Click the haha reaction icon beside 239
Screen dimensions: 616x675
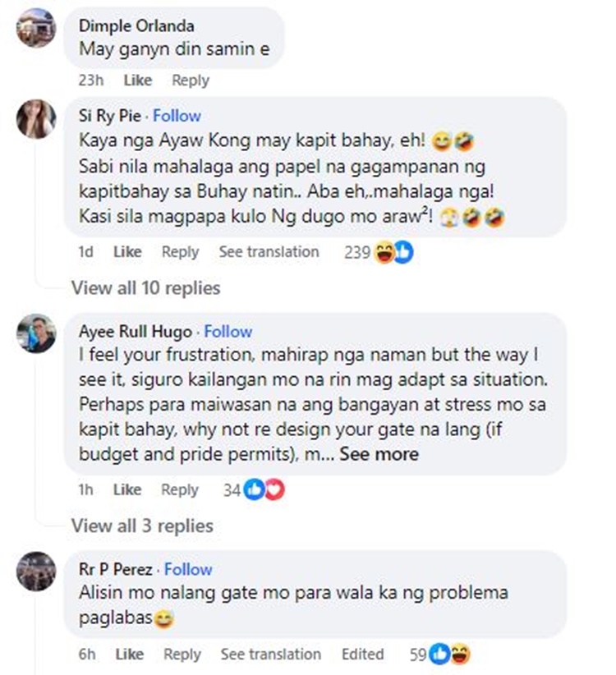(384, 252)
